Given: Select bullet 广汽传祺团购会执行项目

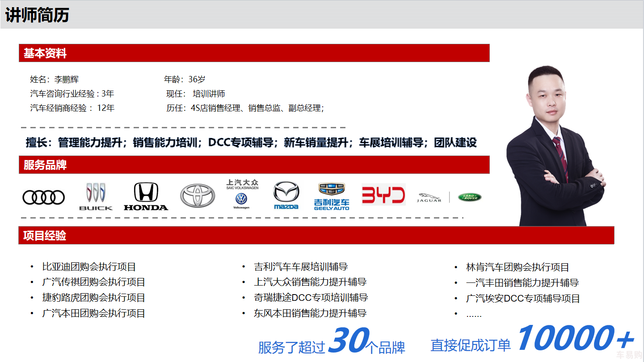Looking at the screenshot, I should [94, 282].
